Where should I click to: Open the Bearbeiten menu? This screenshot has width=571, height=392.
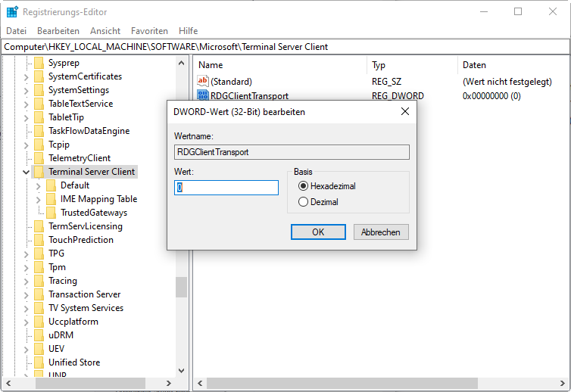[58, 31]
